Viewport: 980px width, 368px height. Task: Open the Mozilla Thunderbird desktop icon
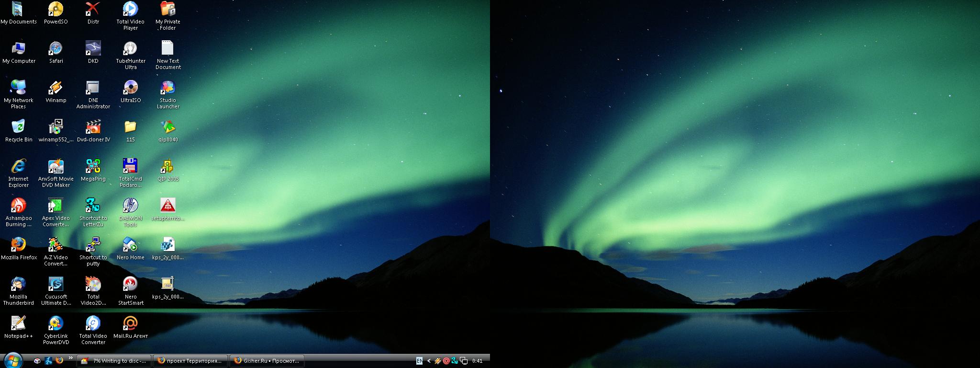[x=19, y=284]
